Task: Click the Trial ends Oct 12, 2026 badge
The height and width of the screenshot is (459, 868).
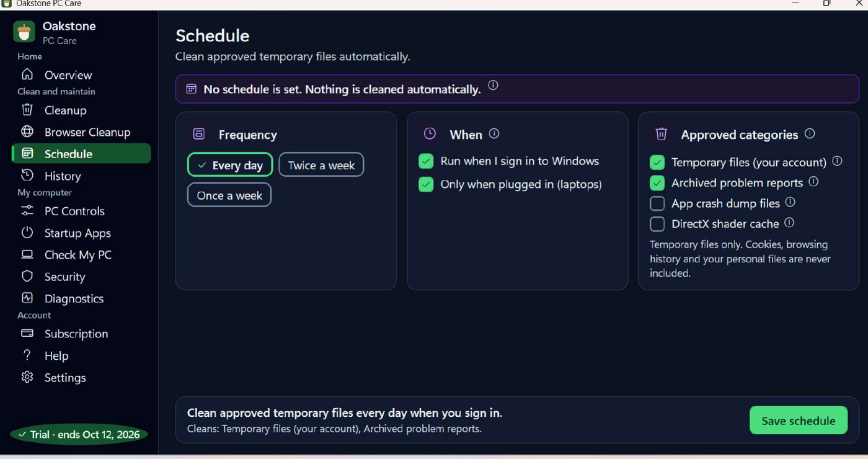Action: (79, 434)
